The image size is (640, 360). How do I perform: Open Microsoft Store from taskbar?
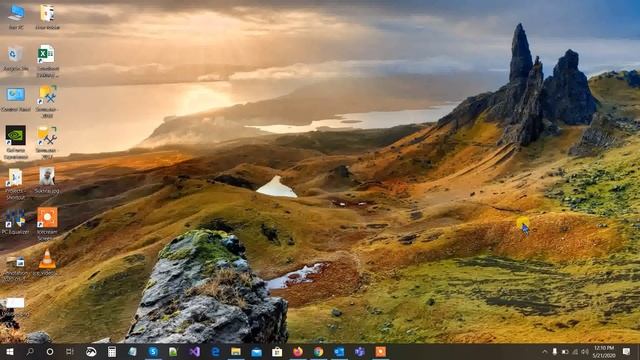coord(277,351)
